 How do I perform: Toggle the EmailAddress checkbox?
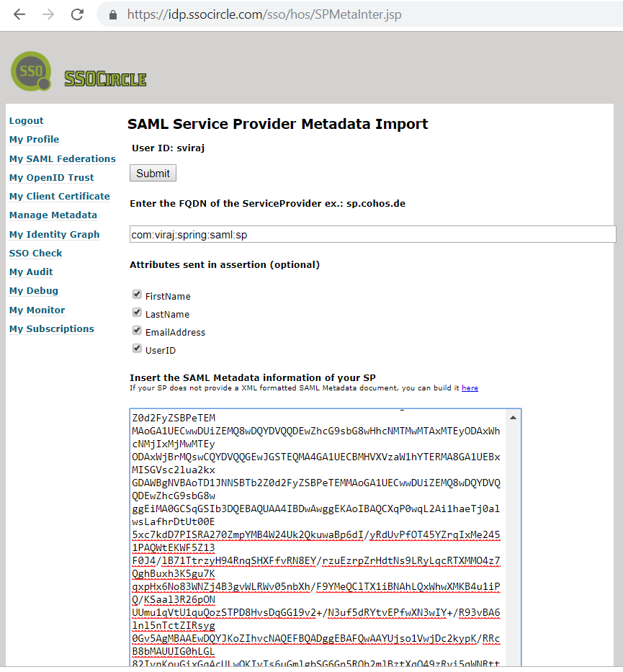click(x=136, y=330)
